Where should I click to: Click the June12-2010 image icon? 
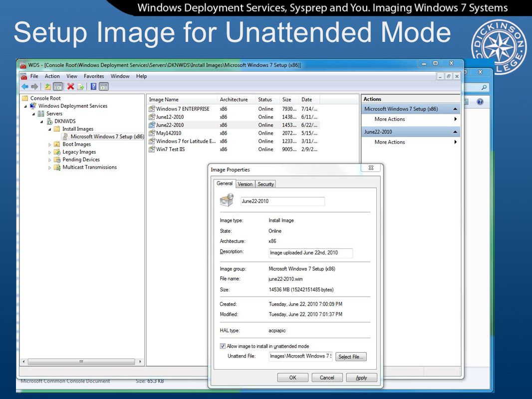152,117
